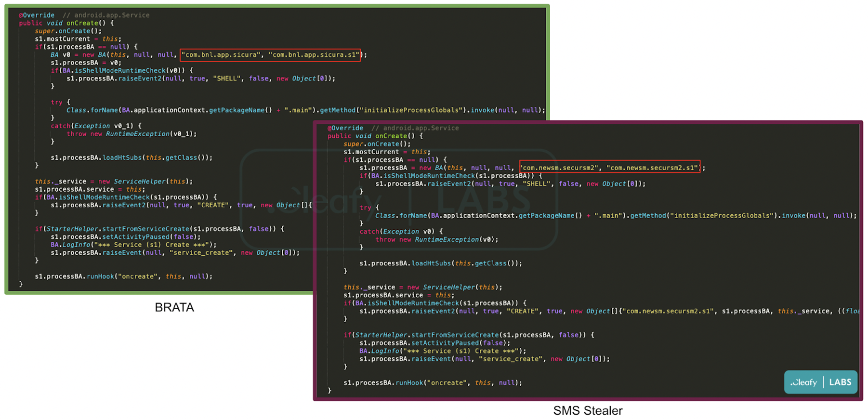Select the "com.bnl.app.sicura.s1" string in BRATA code
This screenshot has width=868, height=419.
pos(314,55)
